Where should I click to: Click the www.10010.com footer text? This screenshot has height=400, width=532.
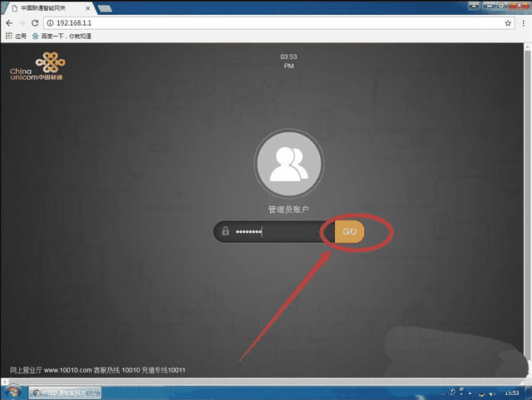point(67,370)
